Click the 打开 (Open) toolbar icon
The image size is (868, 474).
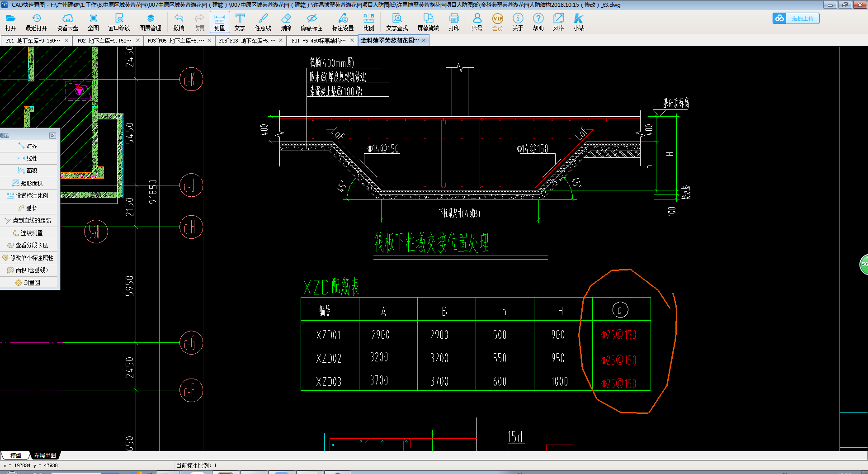10,22
